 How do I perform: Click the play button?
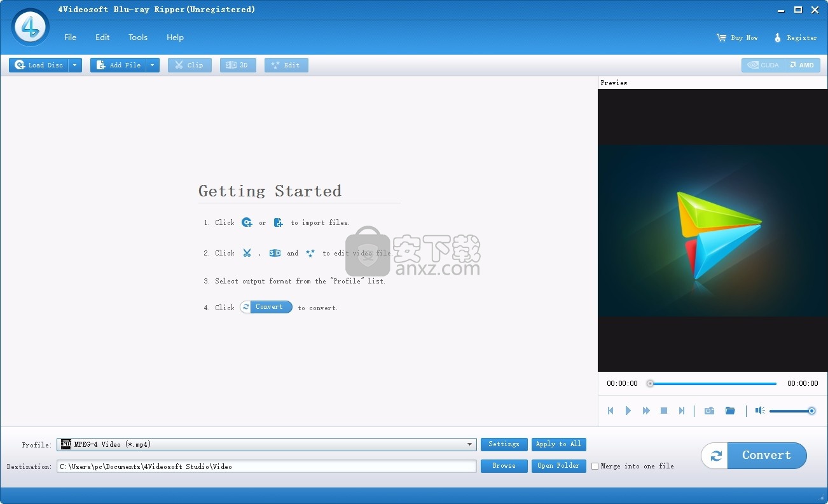pyautogui.click(x=628, y=411)
